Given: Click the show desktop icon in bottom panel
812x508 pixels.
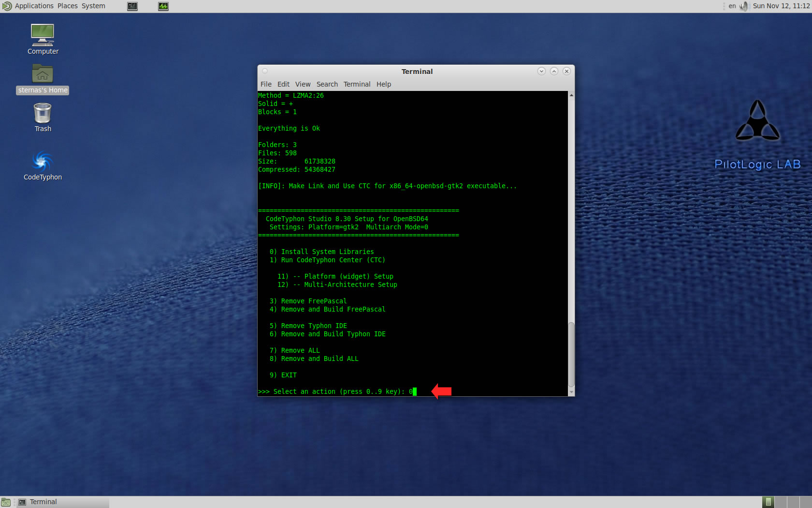Looking at the screenshot, I should click(6, 502).
